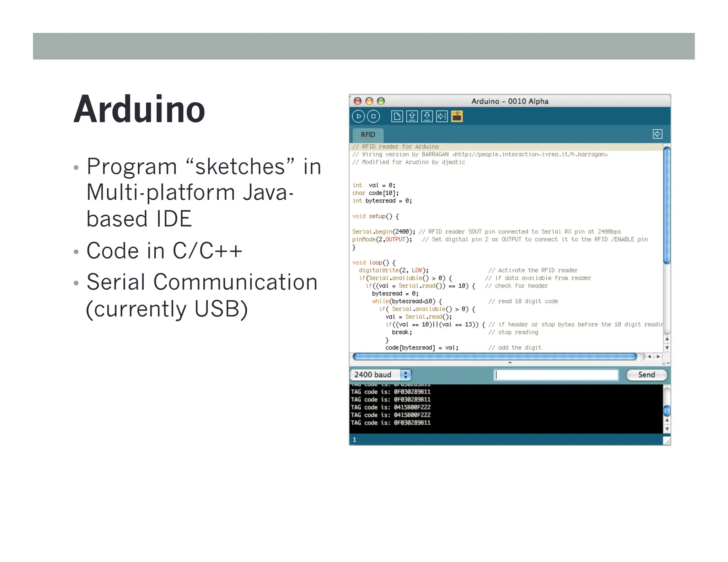
Task: Select the RFID sketch tab
Action: click(x=368, y=135)
